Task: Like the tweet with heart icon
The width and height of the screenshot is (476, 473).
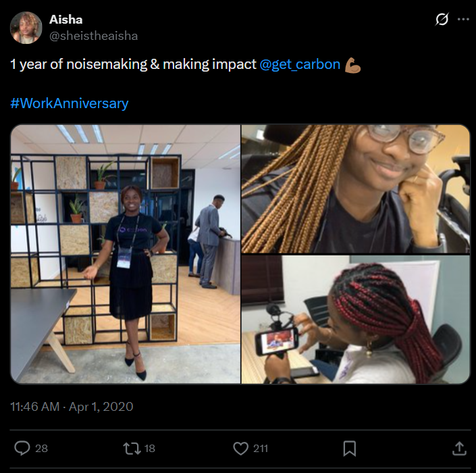Action: (240, 449)
